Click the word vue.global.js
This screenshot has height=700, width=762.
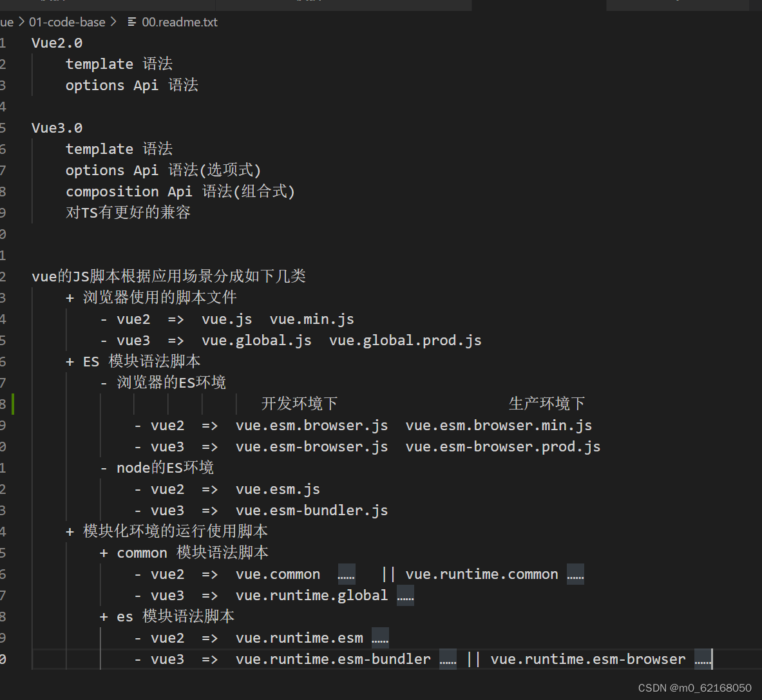(256, 341)
